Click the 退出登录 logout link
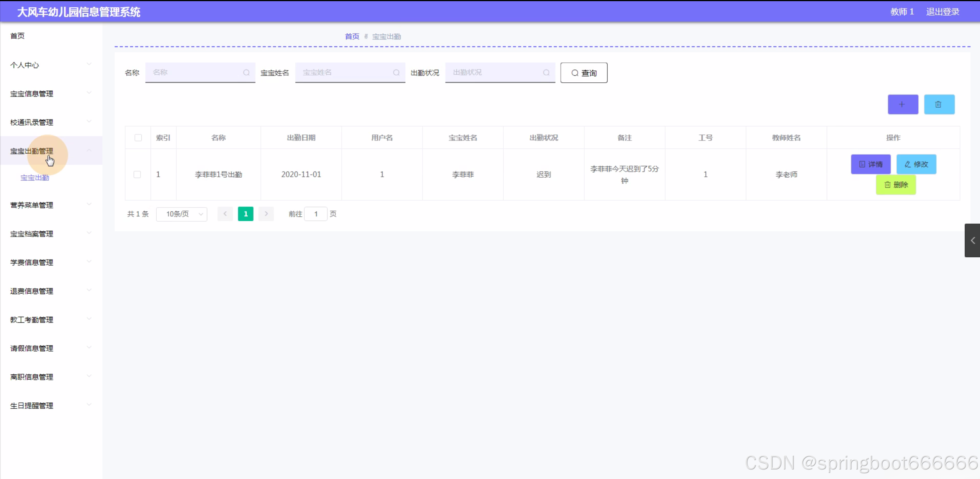Image resolution: width=980 pixels, height=479 pixels. pyautogui.click(x=942, y=12)
